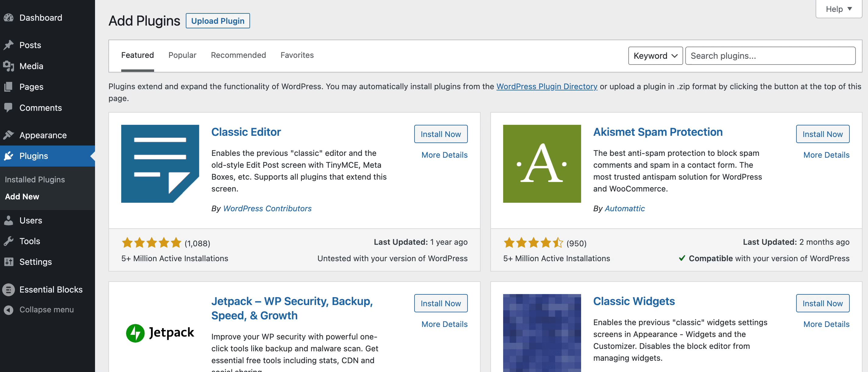868x372 pixels.
Task: Switch to the Featured tab
Action: coord(137,55)
